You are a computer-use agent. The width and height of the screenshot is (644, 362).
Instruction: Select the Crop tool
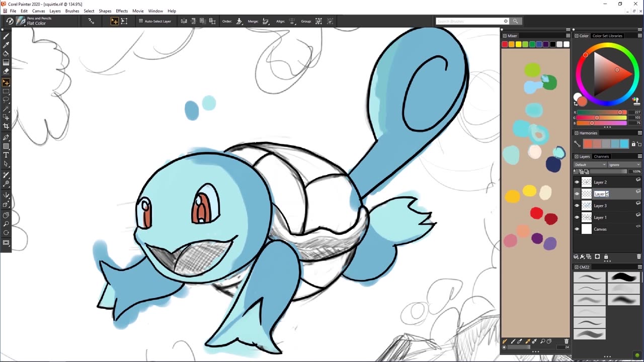[6, 126]
